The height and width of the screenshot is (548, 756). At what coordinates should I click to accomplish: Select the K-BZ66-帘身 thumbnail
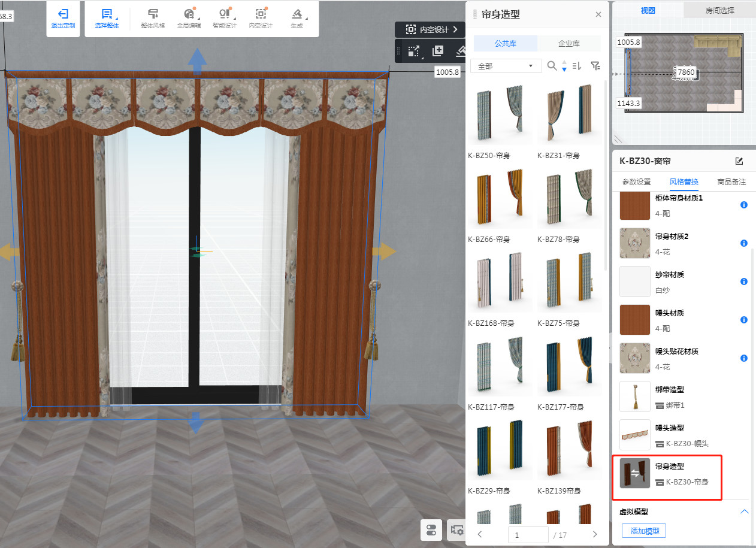[500, 195]
